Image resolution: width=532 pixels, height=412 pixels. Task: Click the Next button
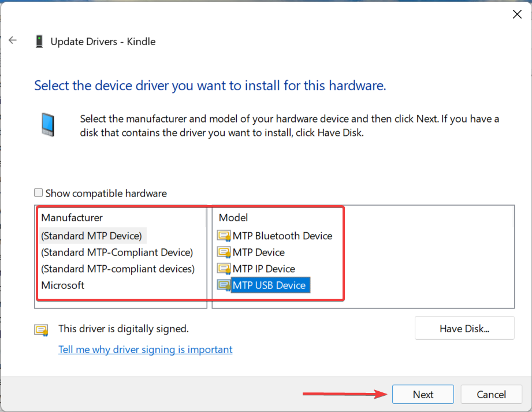point(423,394)
